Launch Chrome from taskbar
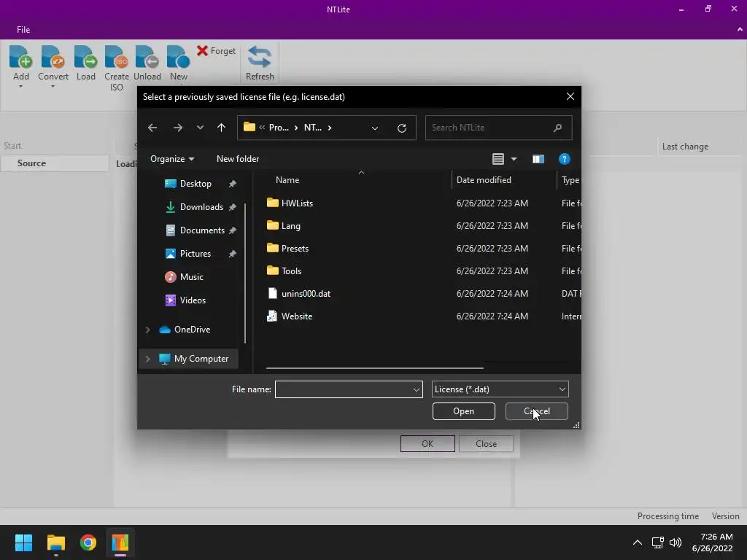The height and width of the screenshot is (560, 747). click(x=88, y=542)
